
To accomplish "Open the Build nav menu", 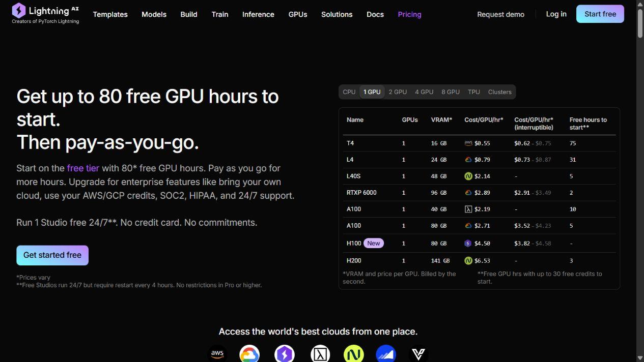I will pos(189,14).
